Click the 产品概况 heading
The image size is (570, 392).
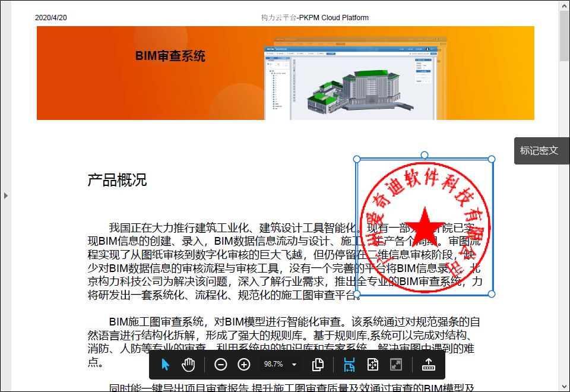coord(117,180)
